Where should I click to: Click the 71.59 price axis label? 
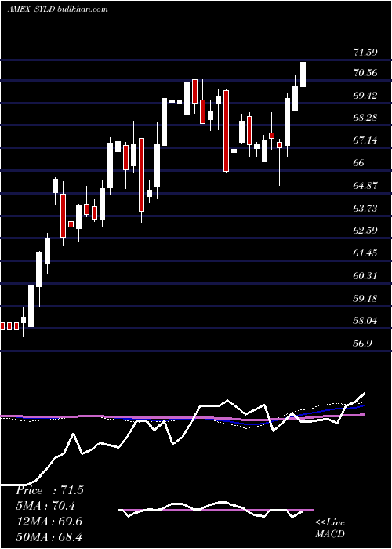click(x=365, y=53)
